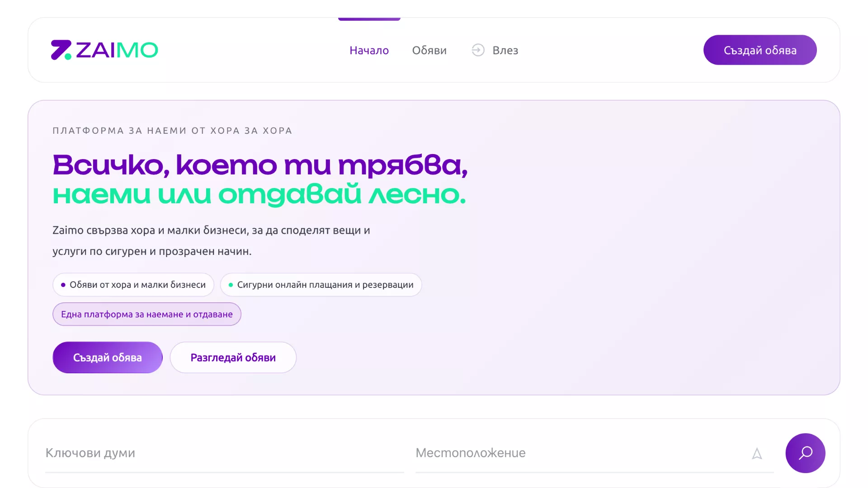The width and height of the screenshot is (868, 488).
Task: Click the Влез link
Action: pos(505,50)
